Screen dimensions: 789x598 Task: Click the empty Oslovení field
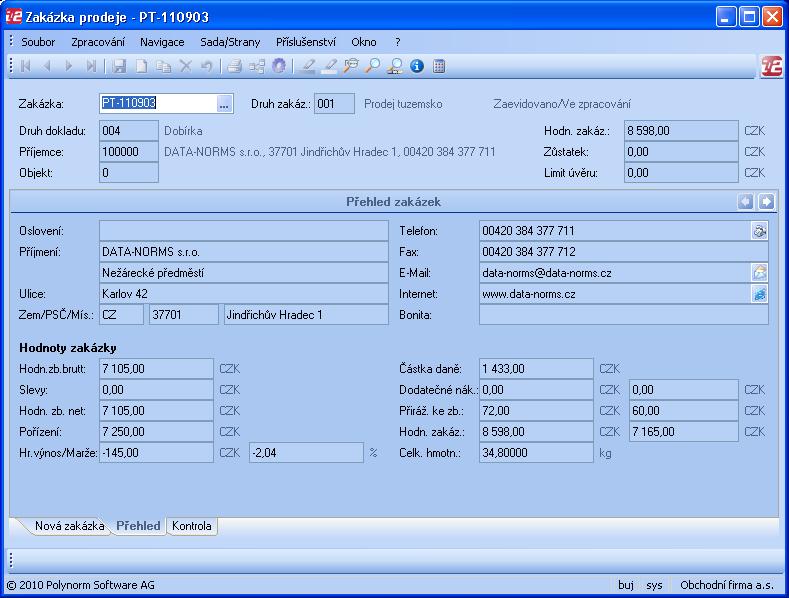click(x=244, y=231)
